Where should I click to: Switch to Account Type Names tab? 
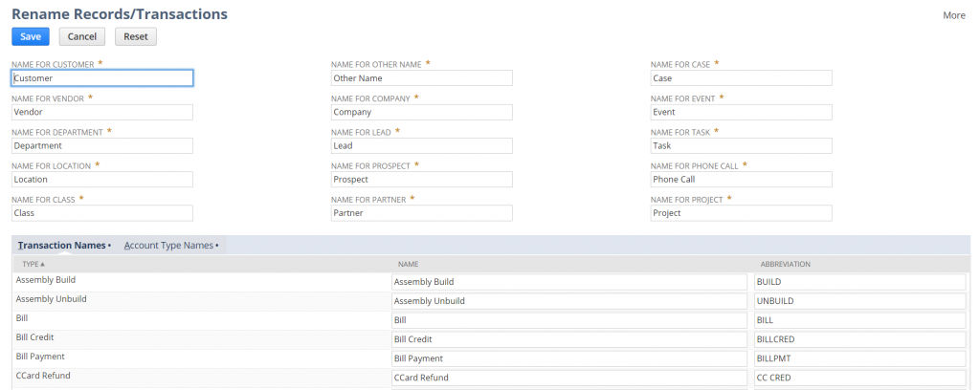170,246
